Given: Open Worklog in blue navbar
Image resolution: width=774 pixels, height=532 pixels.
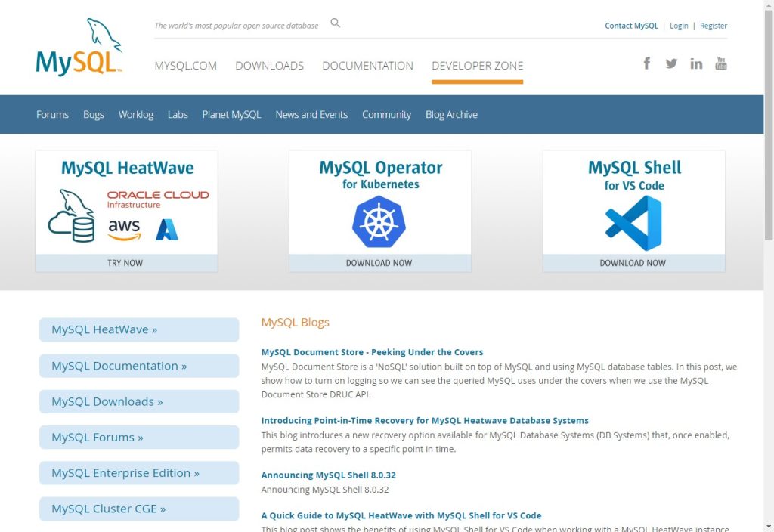Looking at the screenshot, I should coord(136,115).
